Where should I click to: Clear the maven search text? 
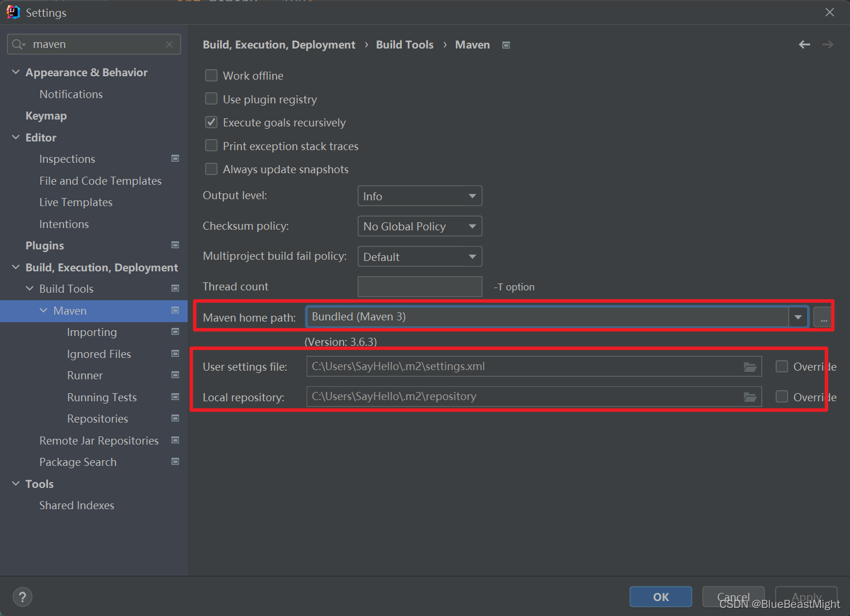169,44
